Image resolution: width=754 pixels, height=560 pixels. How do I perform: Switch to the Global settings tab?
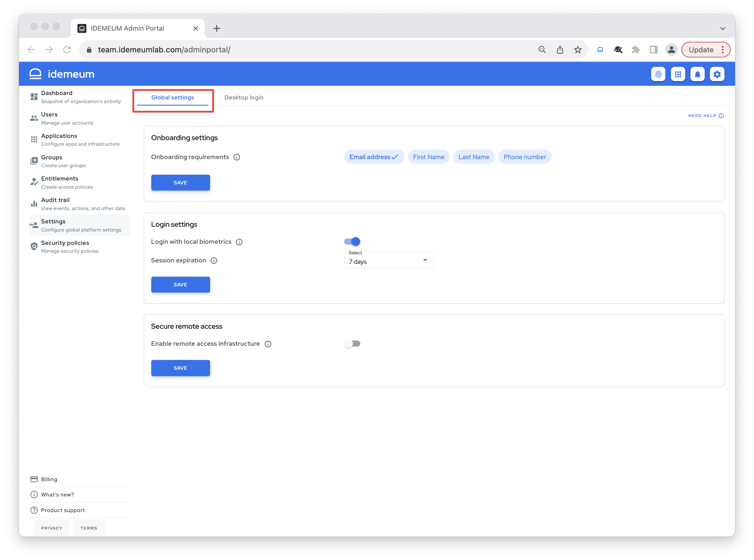[172, 98]
